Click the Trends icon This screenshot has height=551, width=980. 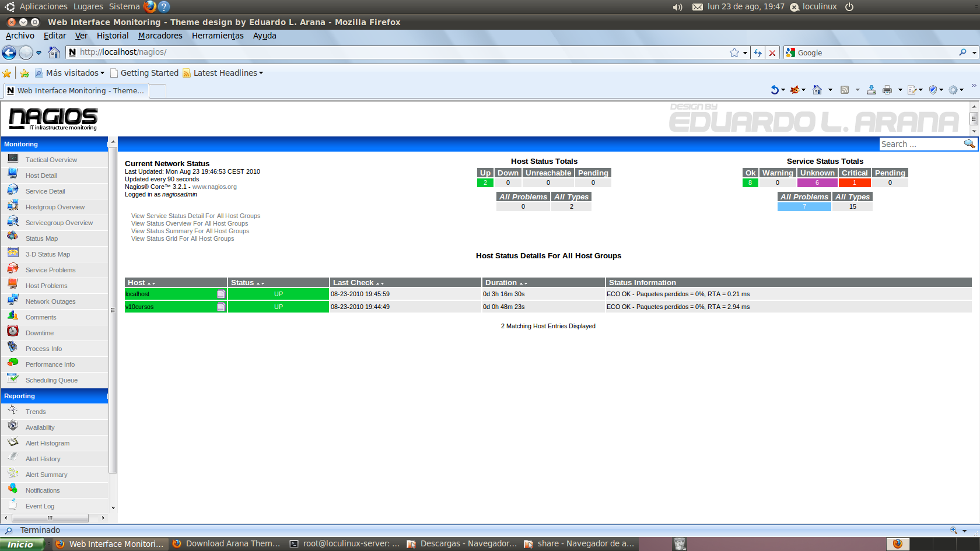tap(13, 410)
